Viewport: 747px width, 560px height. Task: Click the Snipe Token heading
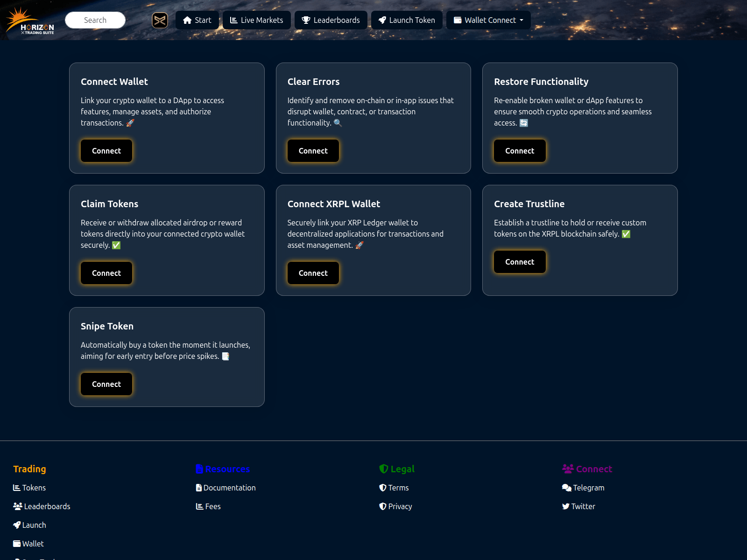107,326
